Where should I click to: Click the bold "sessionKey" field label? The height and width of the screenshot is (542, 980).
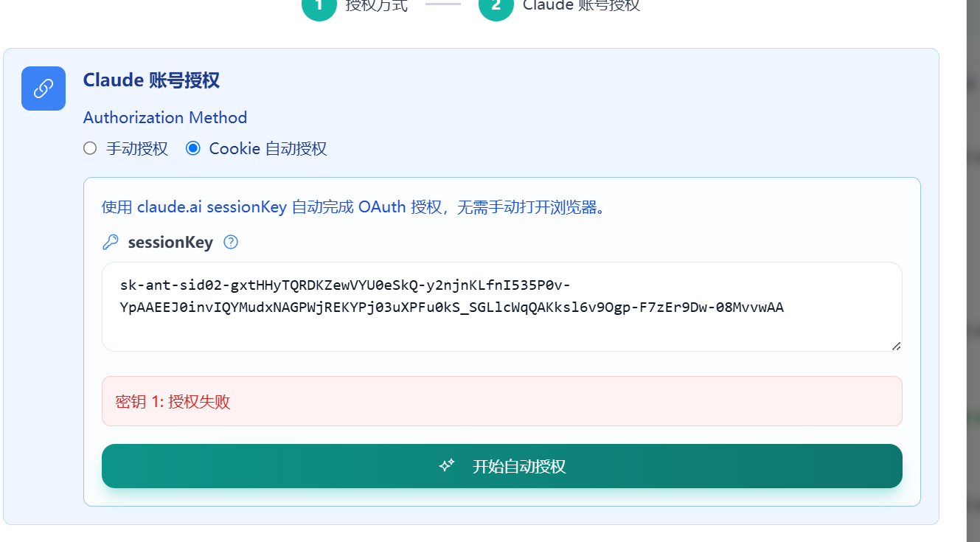[170, 242]
